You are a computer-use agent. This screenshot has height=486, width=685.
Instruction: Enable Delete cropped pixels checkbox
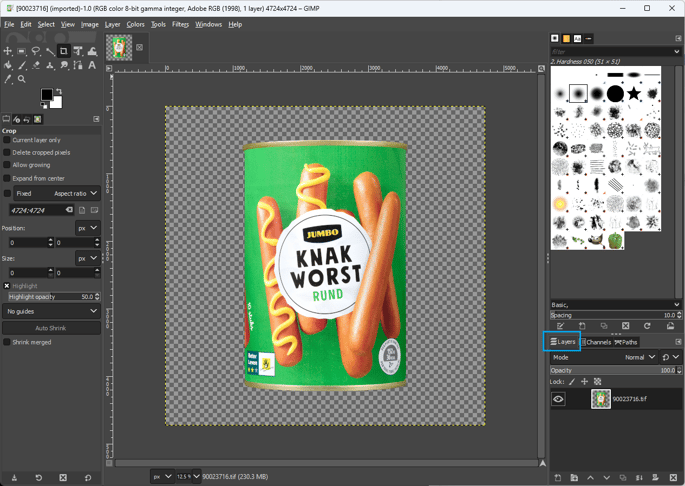click(7, 153)
